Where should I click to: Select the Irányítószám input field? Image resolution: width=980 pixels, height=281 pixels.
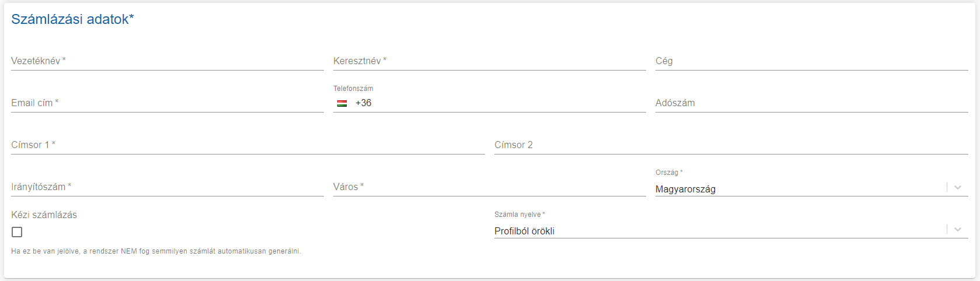(x=168, y=187)
